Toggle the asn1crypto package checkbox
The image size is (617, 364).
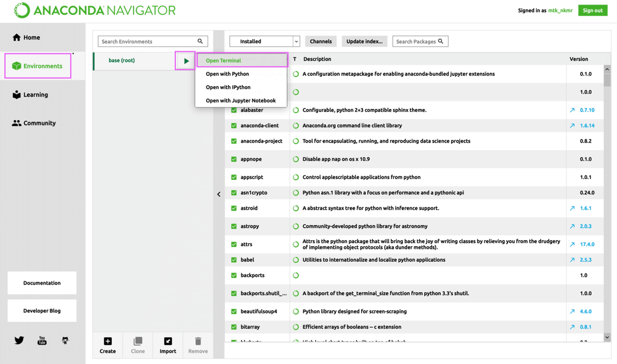(x=234, y=193)
